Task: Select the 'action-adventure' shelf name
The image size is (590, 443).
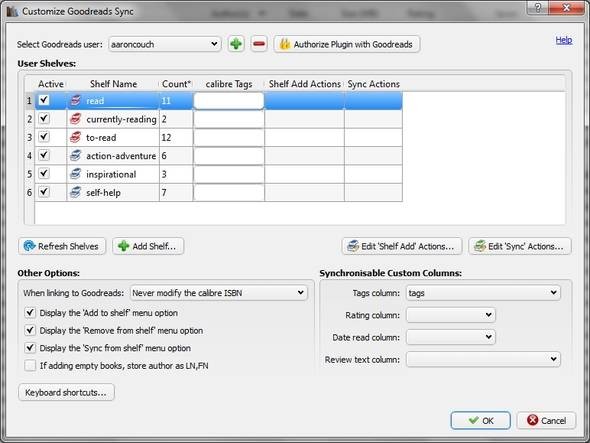Action: [x=121, y=156]
